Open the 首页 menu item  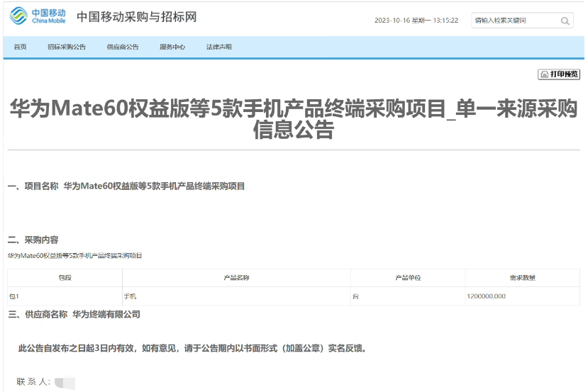pos(21,47)
